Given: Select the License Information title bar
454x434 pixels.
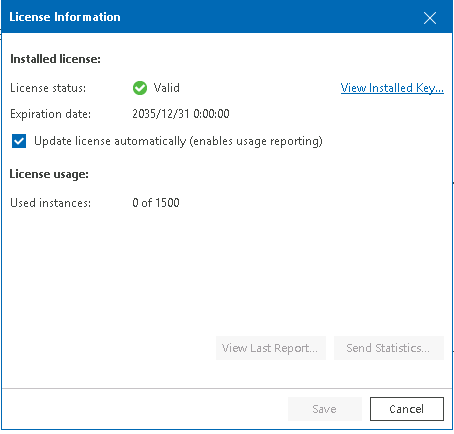Looking at the screenshot, I should coord(227,17).
